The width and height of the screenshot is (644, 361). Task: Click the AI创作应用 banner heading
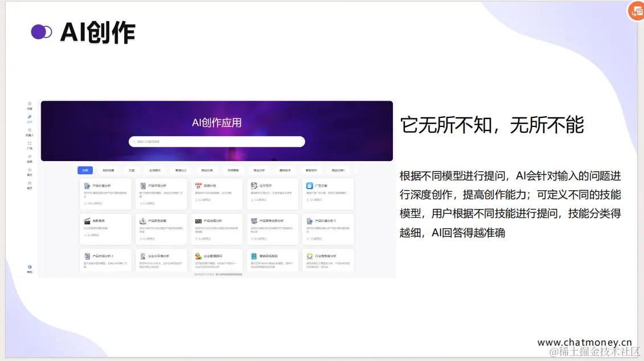click(x=217, y=122)
